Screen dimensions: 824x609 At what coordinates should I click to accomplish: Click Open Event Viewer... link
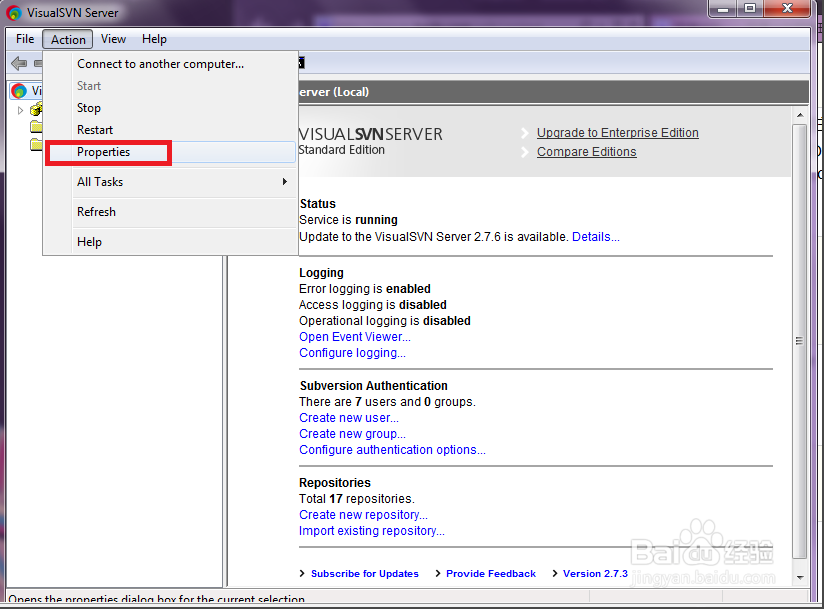(355, 337)
